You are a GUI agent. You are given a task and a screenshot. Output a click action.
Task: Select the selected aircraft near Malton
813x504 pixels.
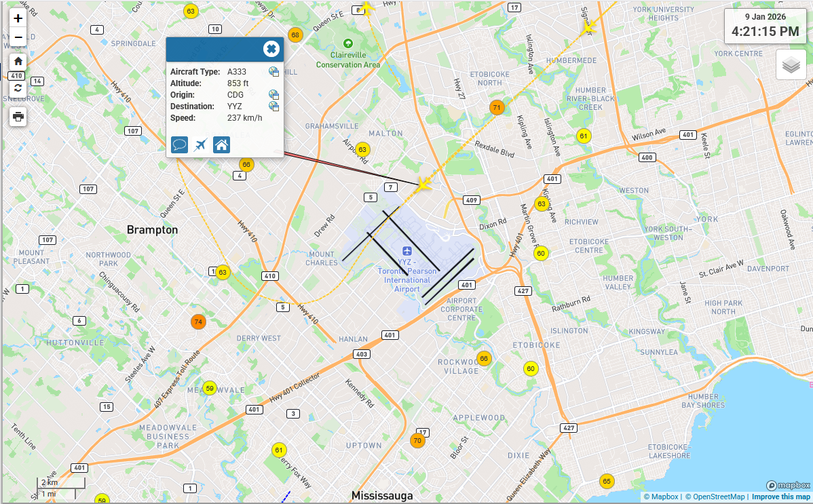click(423, 184)
